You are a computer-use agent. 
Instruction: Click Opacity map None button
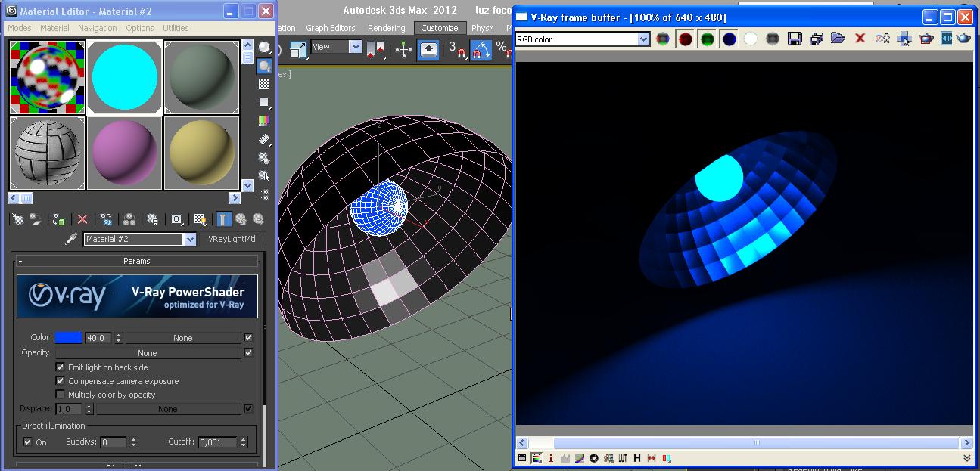[147, 353]
